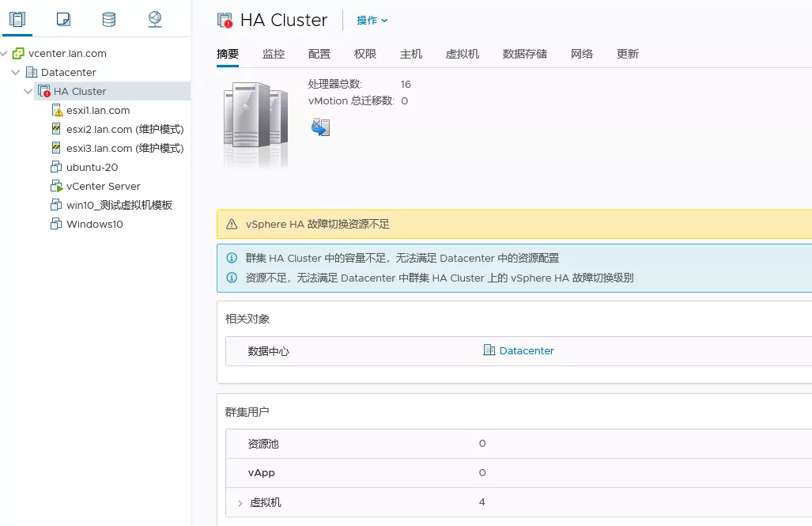The image size is (812, 526).
Task: Expand the 虚拟机 row in cluster consumers
Action: [240, 503]
